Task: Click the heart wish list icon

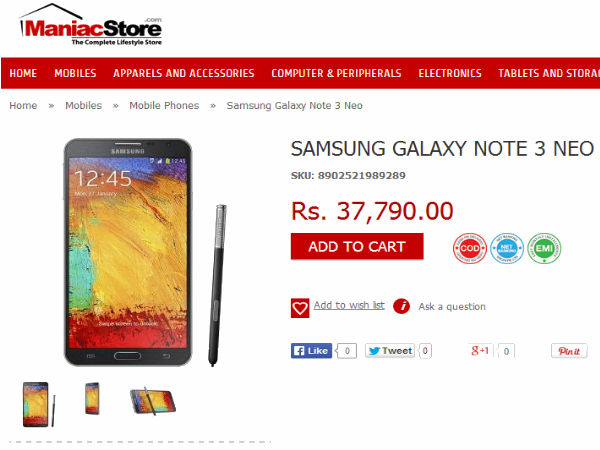Action: [x=300, y=308]
